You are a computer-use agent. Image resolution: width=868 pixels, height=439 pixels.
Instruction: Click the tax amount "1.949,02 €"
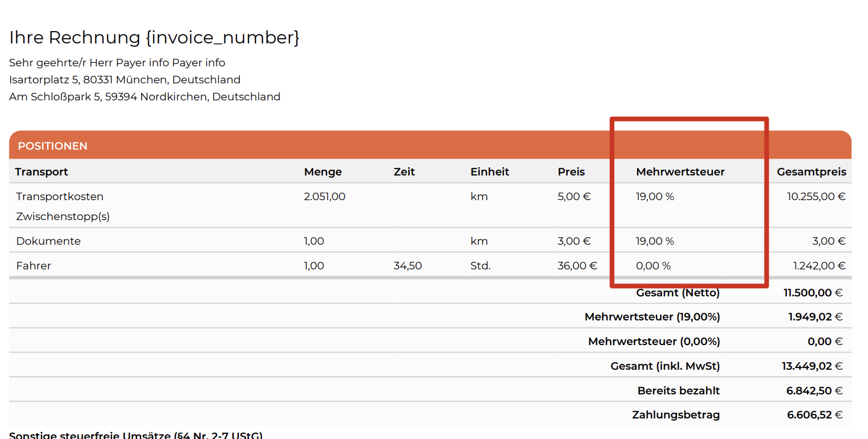coord(816,317)
